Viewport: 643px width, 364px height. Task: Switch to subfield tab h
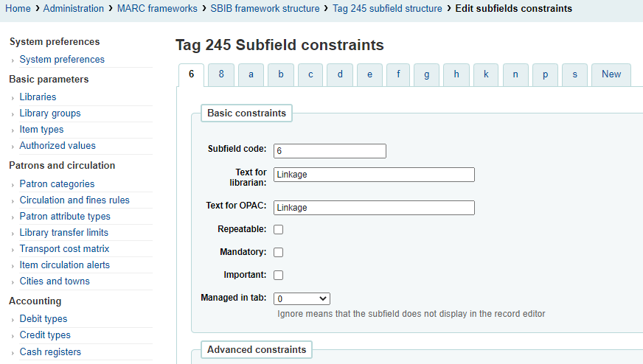tap(456, 74)
